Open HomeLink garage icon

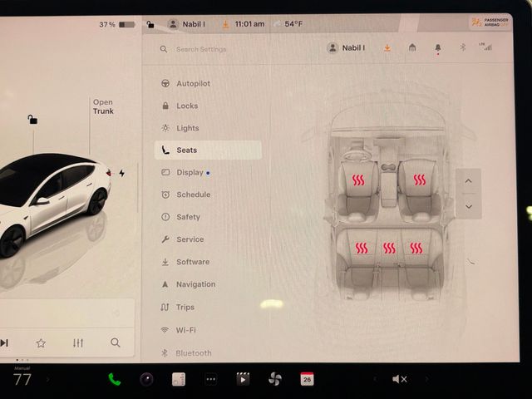click(x=412, y=47)
